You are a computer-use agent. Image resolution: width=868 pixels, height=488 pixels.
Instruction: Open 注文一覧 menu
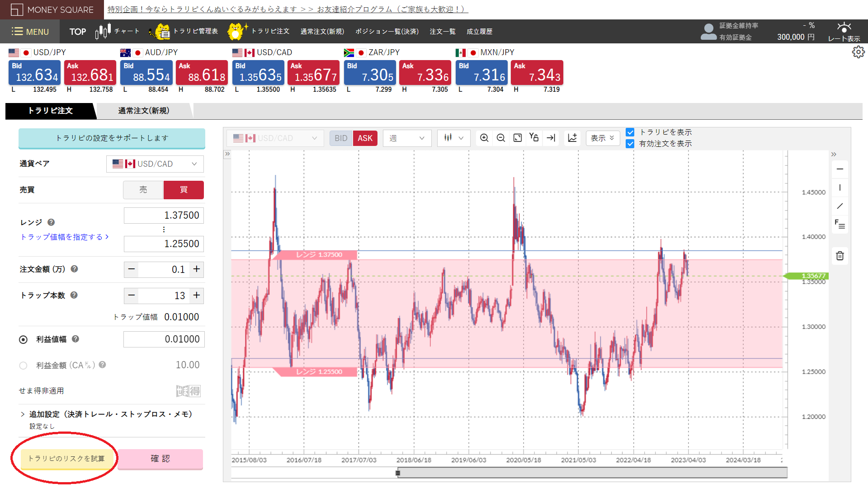coord(443,32)
